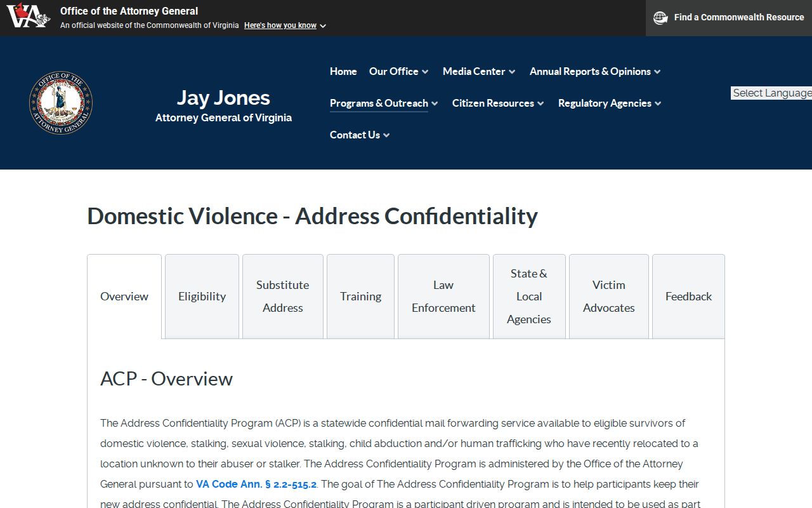Click the "Attorney General of Virginia" subtitle
This screenshot has height=508, width=812.
point(223,117)
